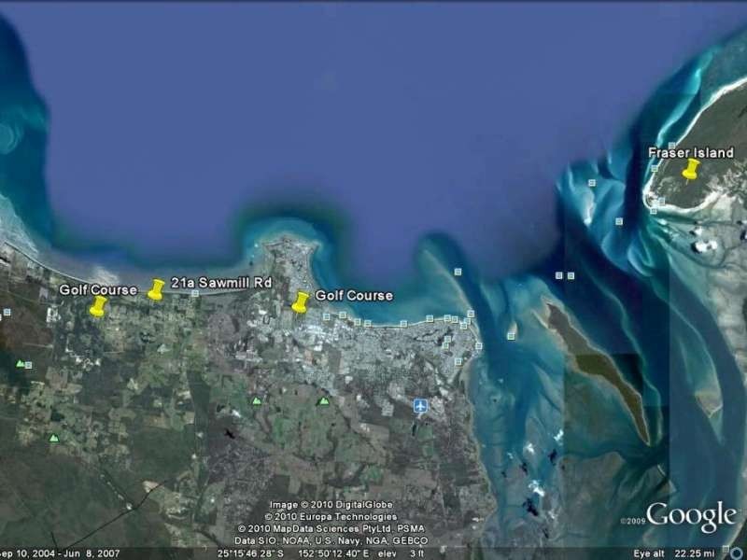Click the Fraser Island label text
Screen dimensions: 747x560
(x=691, y=153)
